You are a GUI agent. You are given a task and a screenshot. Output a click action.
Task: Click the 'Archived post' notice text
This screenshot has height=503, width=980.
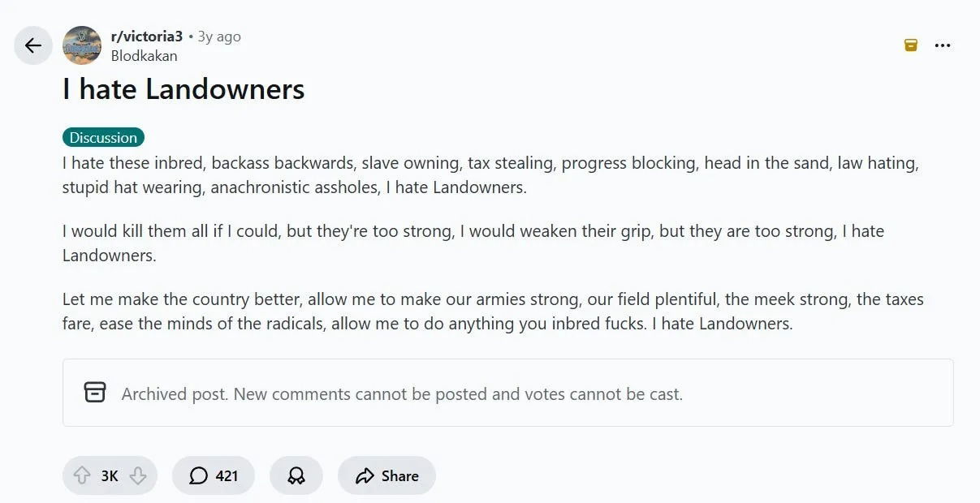click(x=402, y=394)
